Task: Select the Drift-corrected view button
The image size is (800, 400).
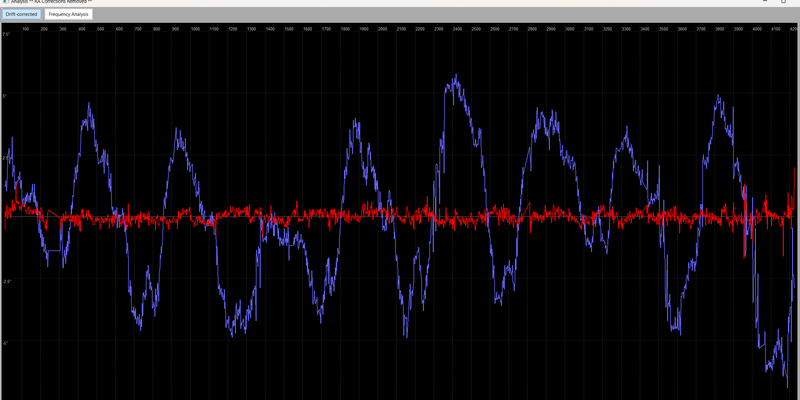Action: click(21, 14)
